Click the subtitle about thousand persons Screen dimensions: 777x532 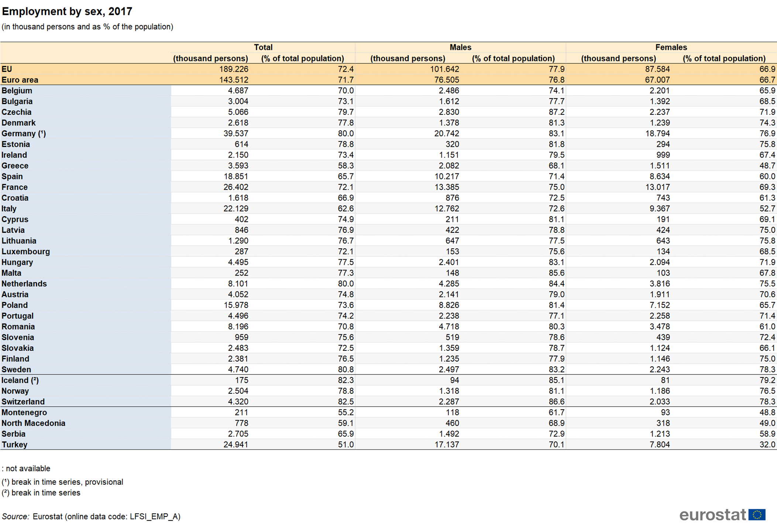[x=87, y=27]
